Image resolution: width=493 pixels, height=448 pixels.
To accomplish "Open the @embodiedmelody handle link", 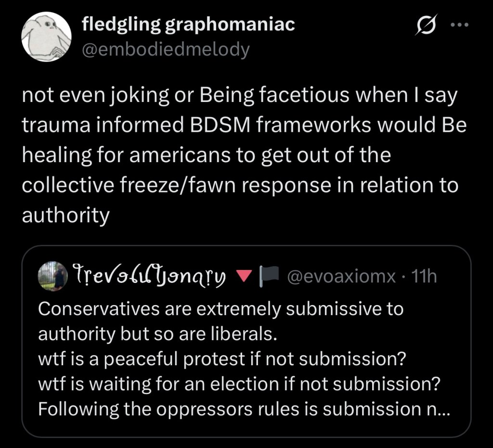I will click(x=166, y=49).
